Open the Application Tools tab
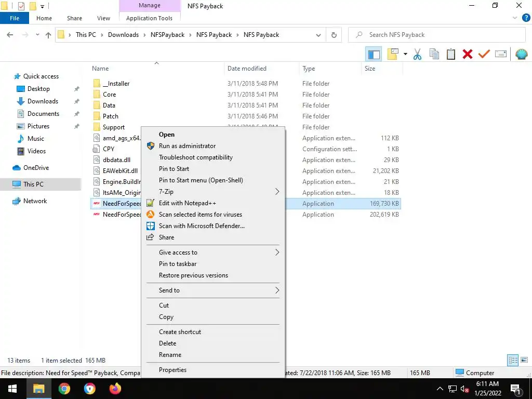The height and width of the screenshot is (399, 532). pos(149,18)
